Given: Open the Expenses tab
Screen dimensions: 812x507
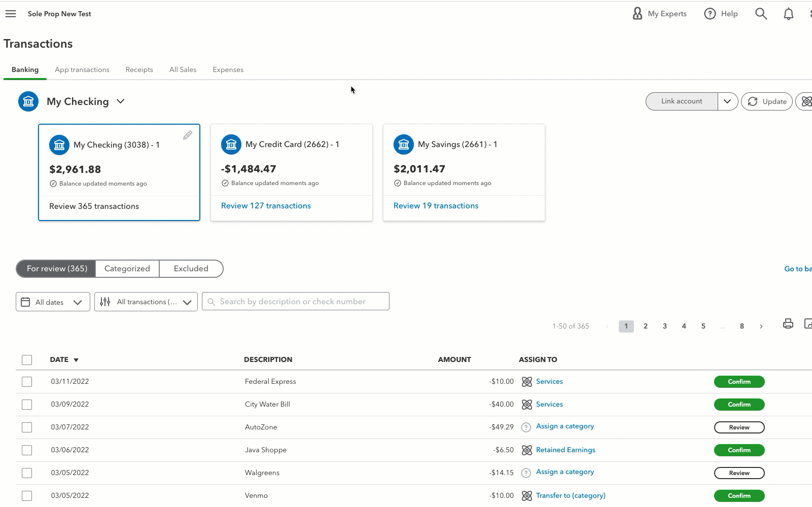Looking at the screenshot, I should pyautogui.click(x=228, y=69).
